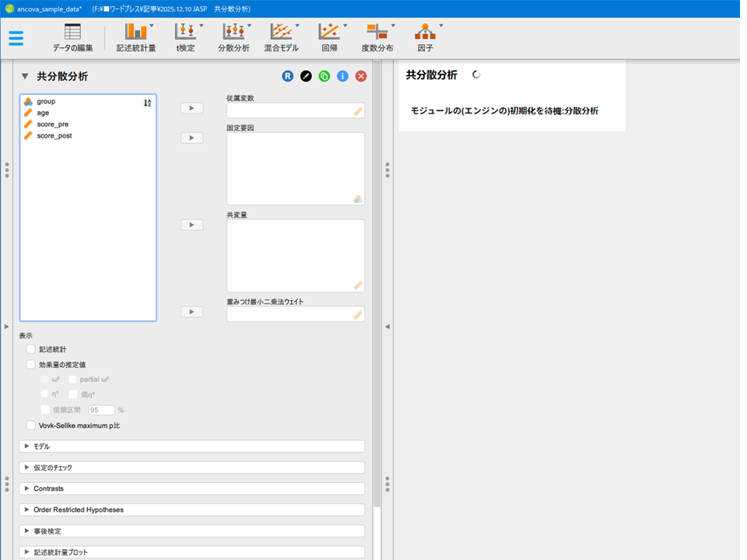Open the 記述統計量 module

136,37
